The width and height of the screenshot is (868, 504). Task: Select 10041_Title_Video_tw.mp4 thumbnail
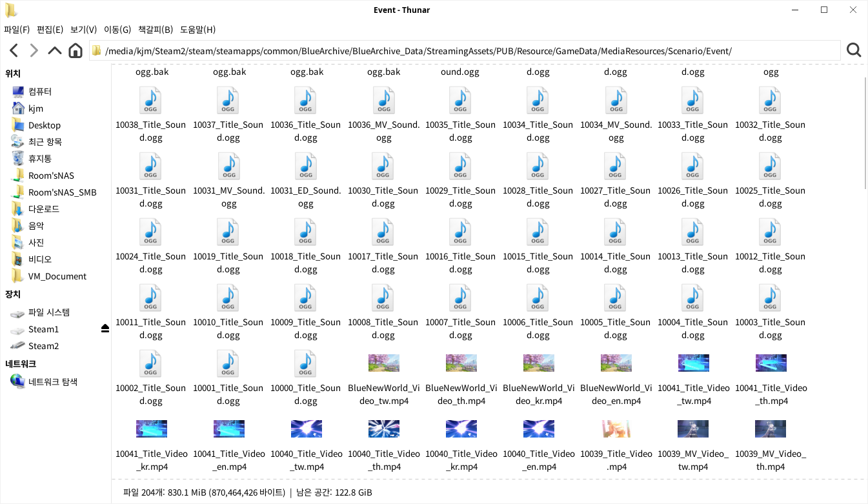(x=694, y=363)
